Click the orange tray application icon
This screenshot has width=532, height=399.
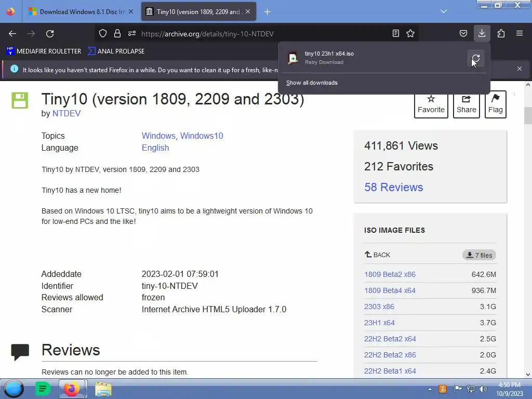pos(443,389)
